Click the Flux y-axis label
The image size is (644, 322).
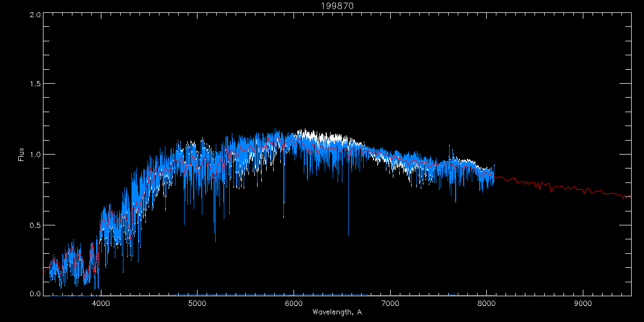pyautogui.click(x=21, y=155)
